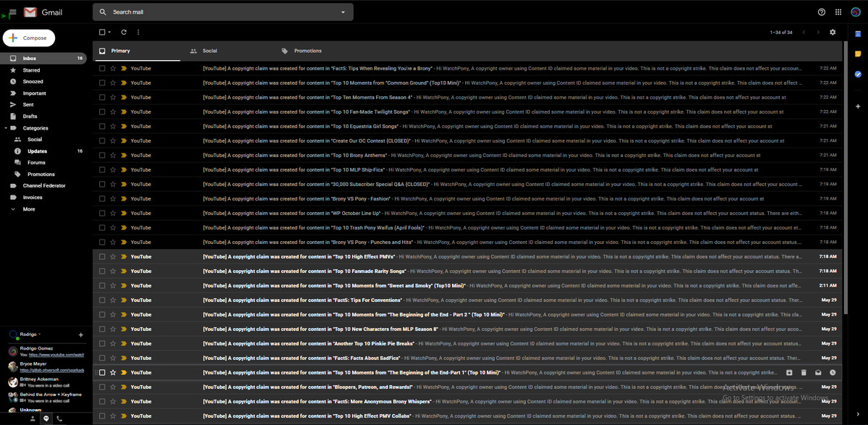Snooze the hovered "Beginning of the End-Part 1" email
This screenshot has height=425, width=868.
(x=833, y=372)
